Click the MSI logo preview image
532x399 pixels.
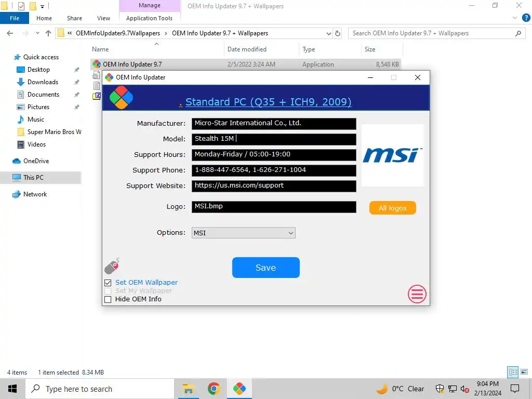pos(393,155)
